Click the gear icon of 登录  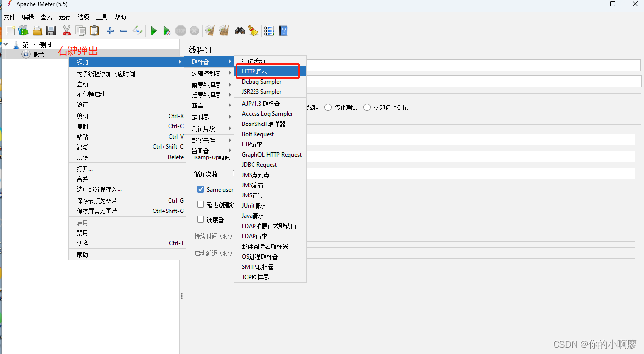(x=26, y=54)
